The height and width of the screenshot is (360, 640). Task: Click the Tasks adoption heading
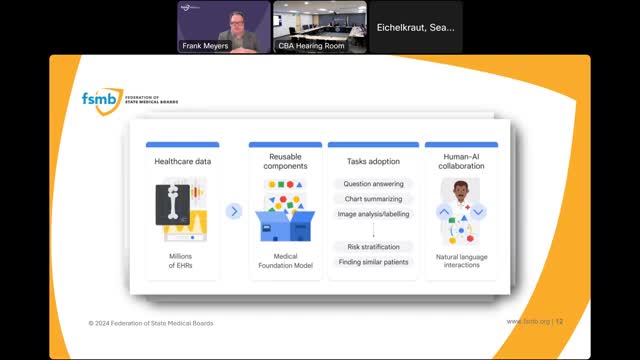(373, 161)
